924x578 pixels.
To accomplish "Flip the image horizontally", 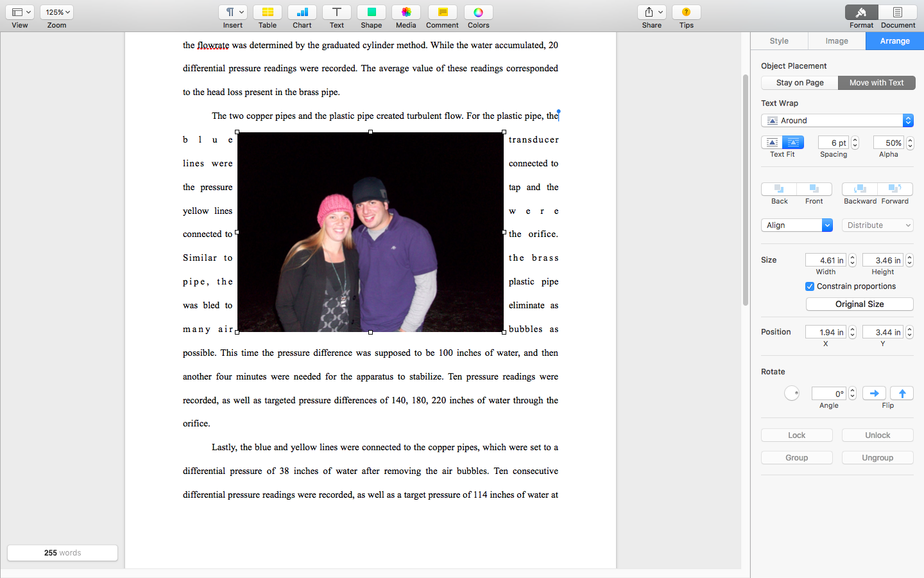I will [874, 393].
